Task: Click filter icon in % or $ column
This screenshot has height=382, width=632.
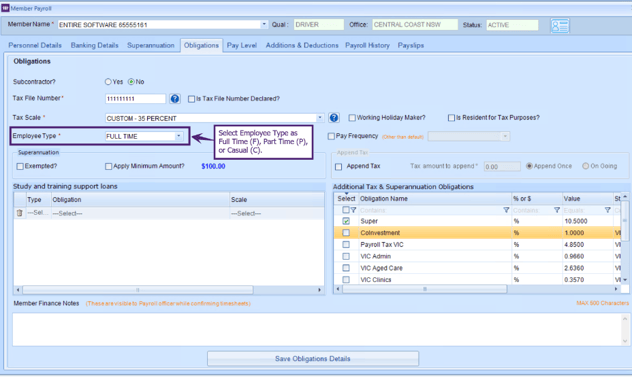Action: [x=557, y=210]
